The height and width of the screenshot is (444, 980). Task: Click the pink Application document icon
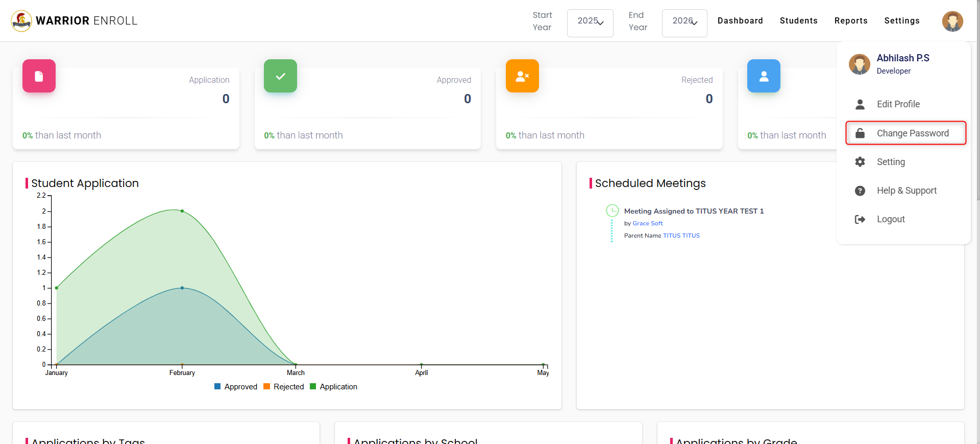coord(39,76)
